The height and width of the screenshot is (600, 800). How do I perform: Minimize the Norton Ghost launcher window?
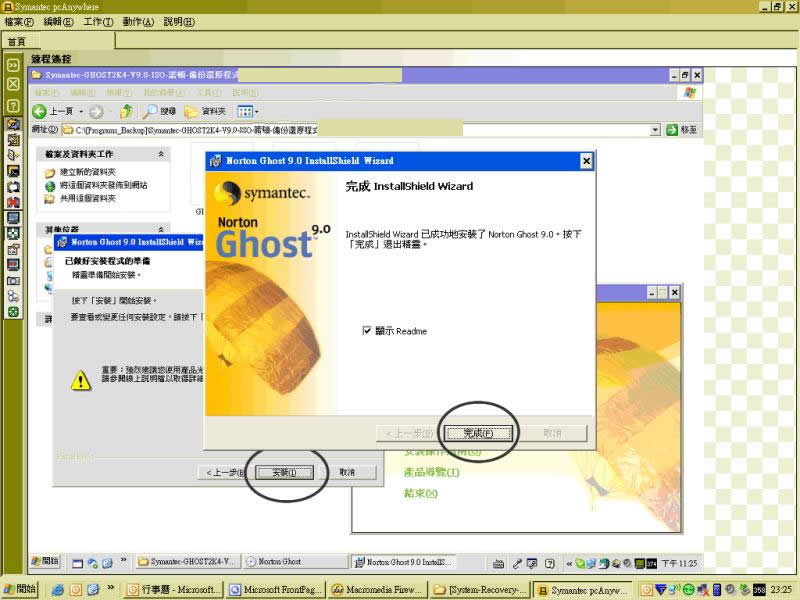pyautogui.click(x=652, y=292)
